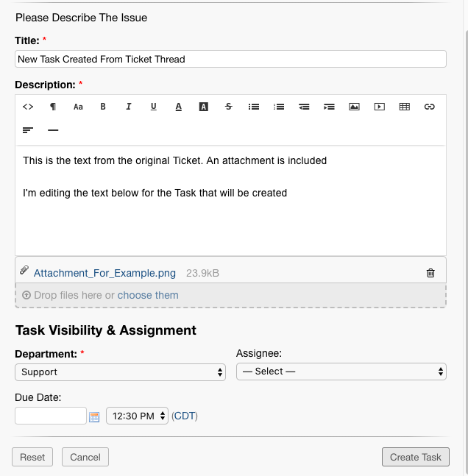Open the Attachment_For_Example.png file link

104,273
